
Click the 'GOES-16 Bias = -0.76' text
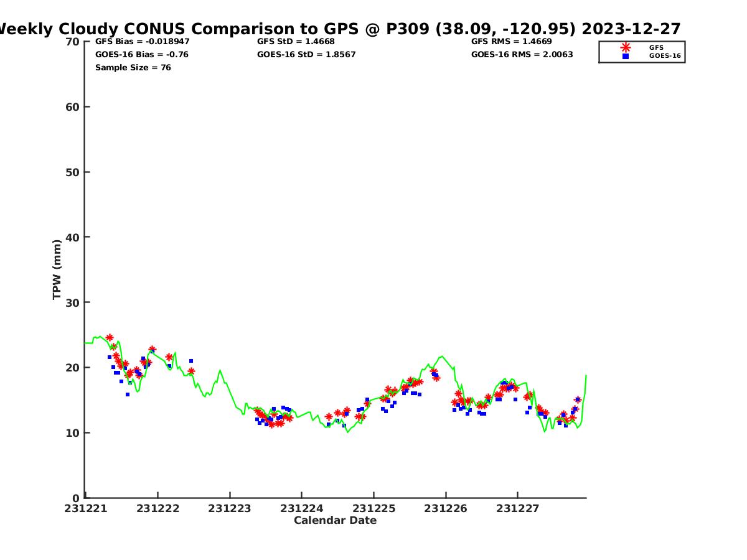142,55
